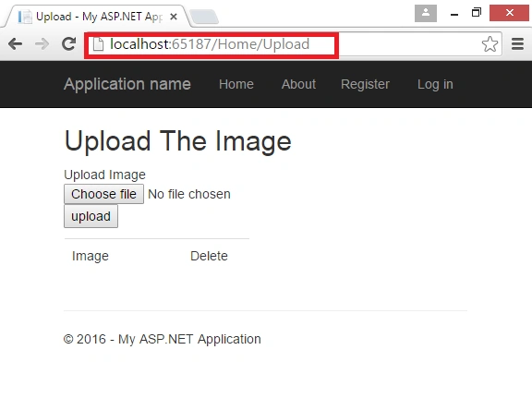Click the browser forward arrow
The image size is (532, 398).
tap(42, 44)
